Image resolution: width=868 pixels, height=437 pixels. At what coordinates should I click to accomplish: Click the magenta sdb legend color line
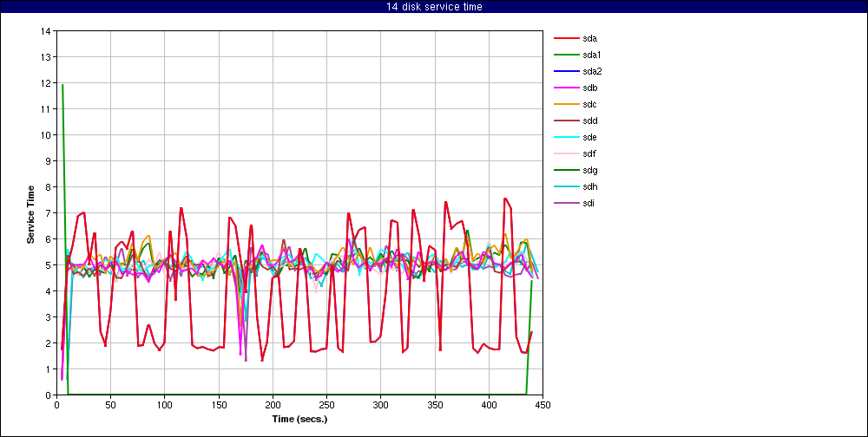(565, 88)
